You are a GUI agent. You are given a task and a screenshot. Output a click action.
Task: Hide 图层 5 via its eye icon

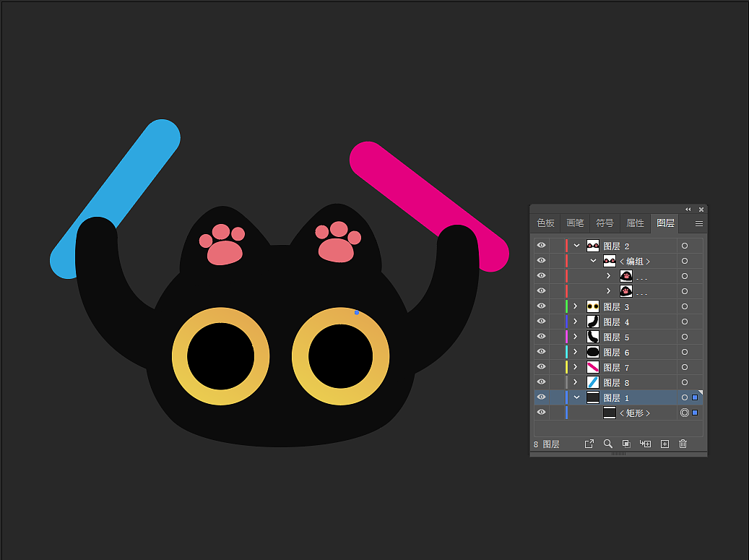541,337
